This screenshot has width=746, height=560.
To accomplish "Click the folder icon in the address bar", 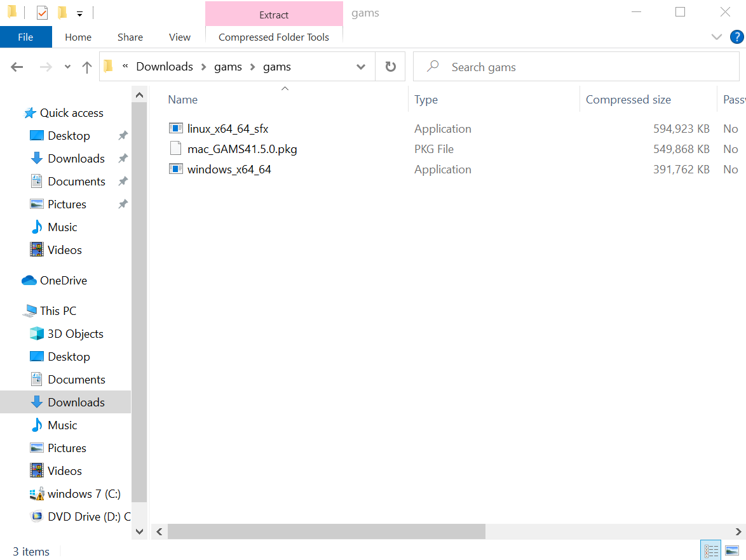I will click(x=109, y=65).
